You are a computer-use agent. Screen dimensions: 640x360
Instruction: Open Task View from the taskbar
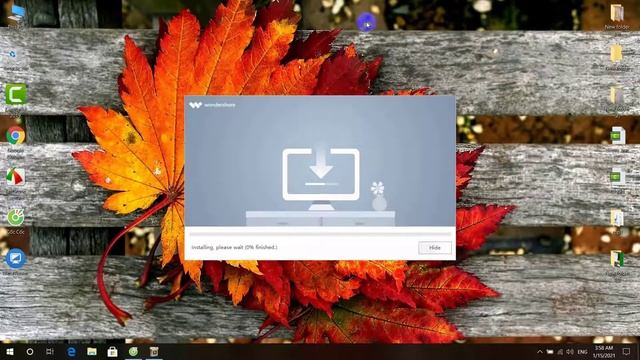50,351
